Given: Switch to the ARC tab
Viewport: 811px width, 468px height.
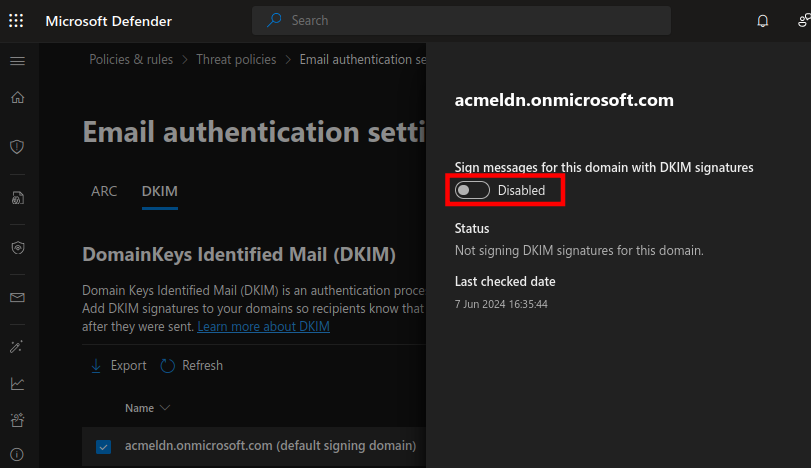Looking at the screenshot, I should (x=104, y=191).
